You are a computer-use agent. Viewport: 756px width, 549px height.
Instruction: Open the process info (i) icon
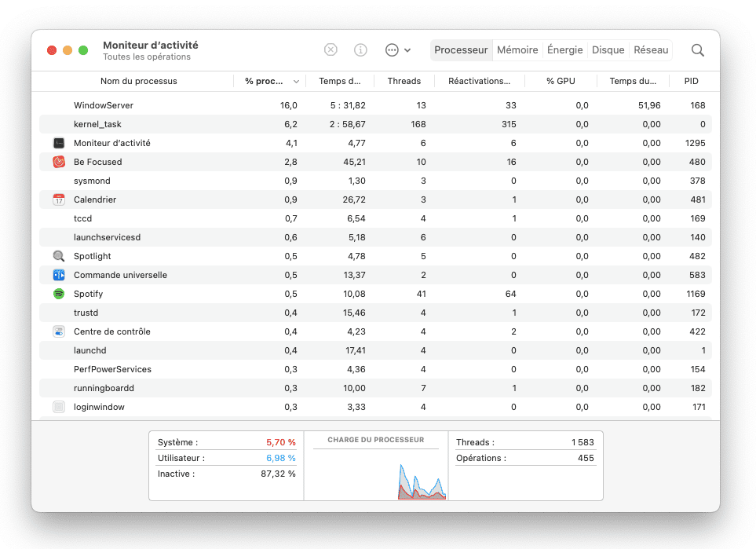(x=360, y=49)
